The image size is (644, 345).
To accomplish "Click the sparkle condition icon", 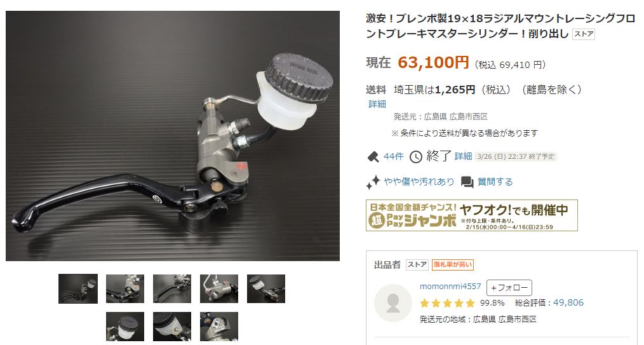I will pyautogui.click(x=373, y=182).
